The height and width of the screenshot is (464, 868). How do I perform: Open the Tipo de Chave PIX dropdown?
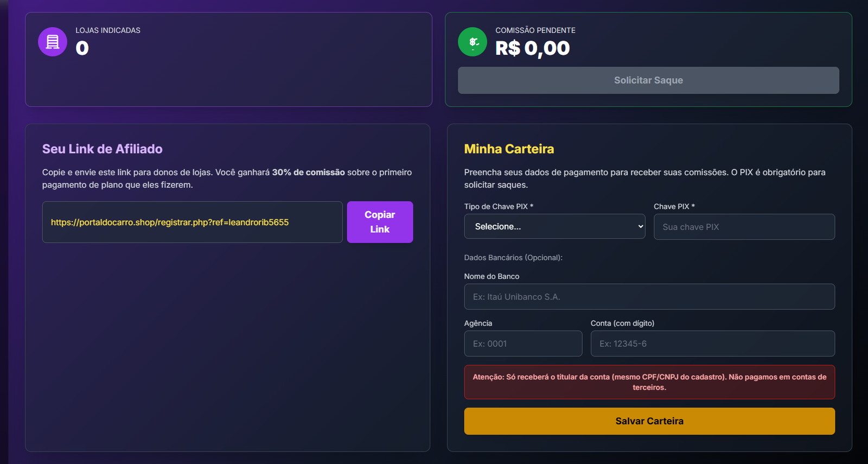click(x=554, y=226)
